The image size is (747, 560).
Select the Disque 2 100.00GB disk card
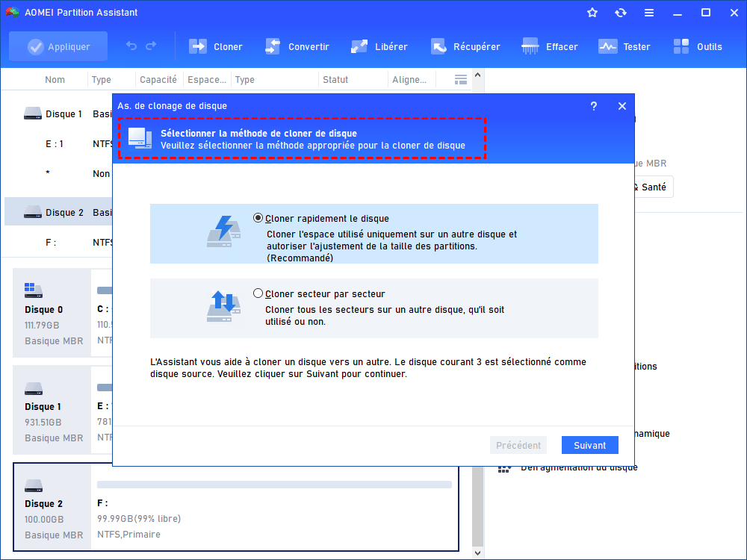52,507
